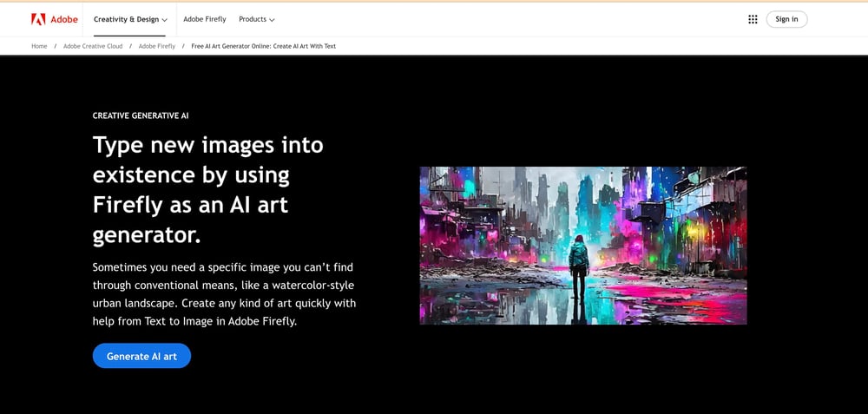Click the 'Type new images into existence' headline
868x414 pixels.
click(x=208, y=190)
